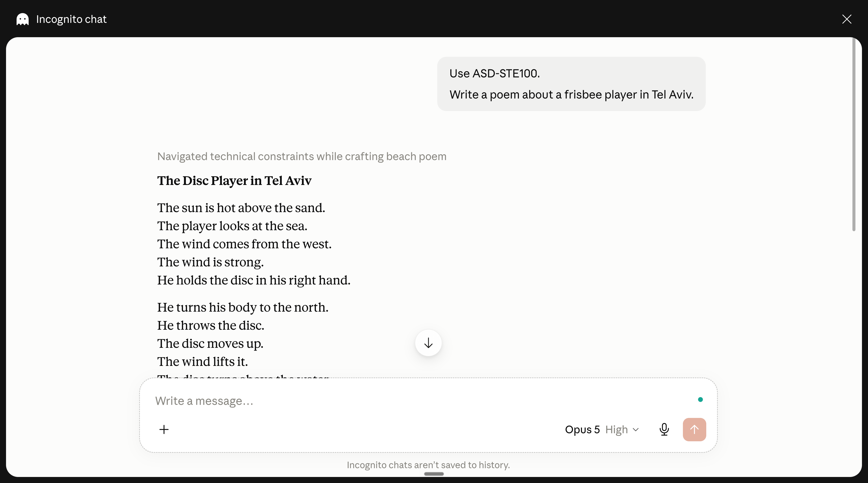Send the message with the arrow button

[694, 429]
